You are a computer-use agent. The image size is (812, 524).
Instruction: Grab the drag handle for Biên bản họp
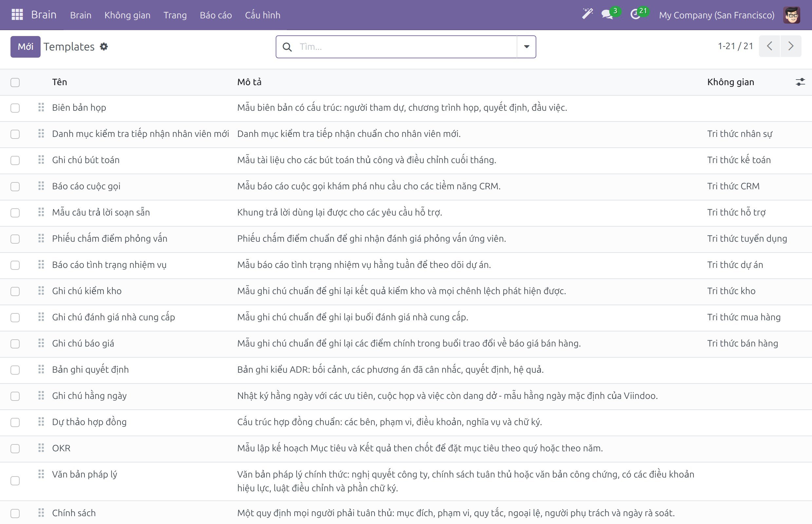[x=41, y=107]
